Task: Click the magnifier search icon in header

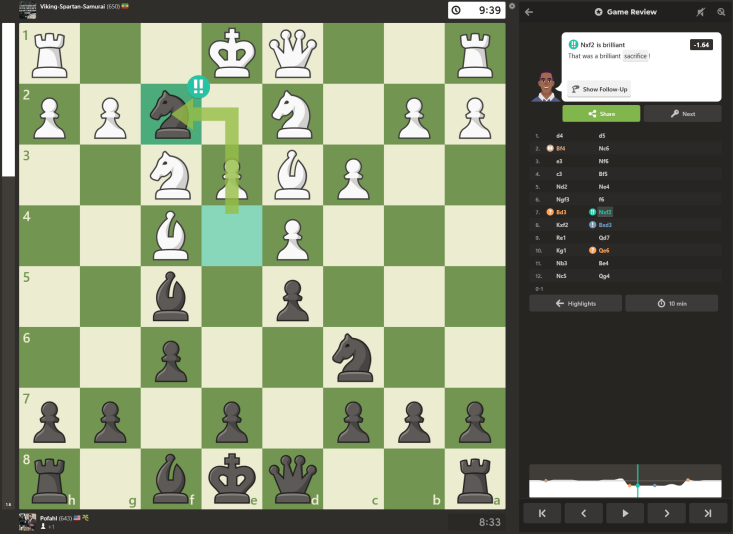Action: [720, 12]
